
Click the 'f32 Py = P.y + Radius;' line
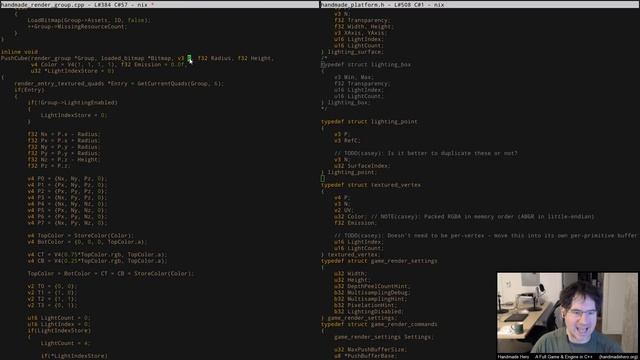point(64,153)
